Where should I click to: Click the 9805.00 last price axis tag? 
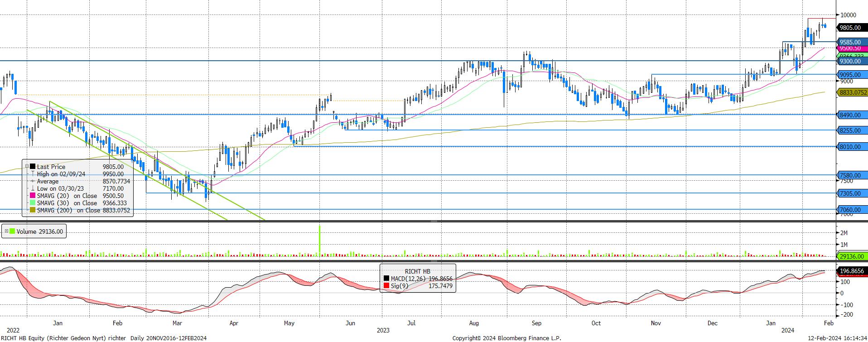(x=852, y=28)
